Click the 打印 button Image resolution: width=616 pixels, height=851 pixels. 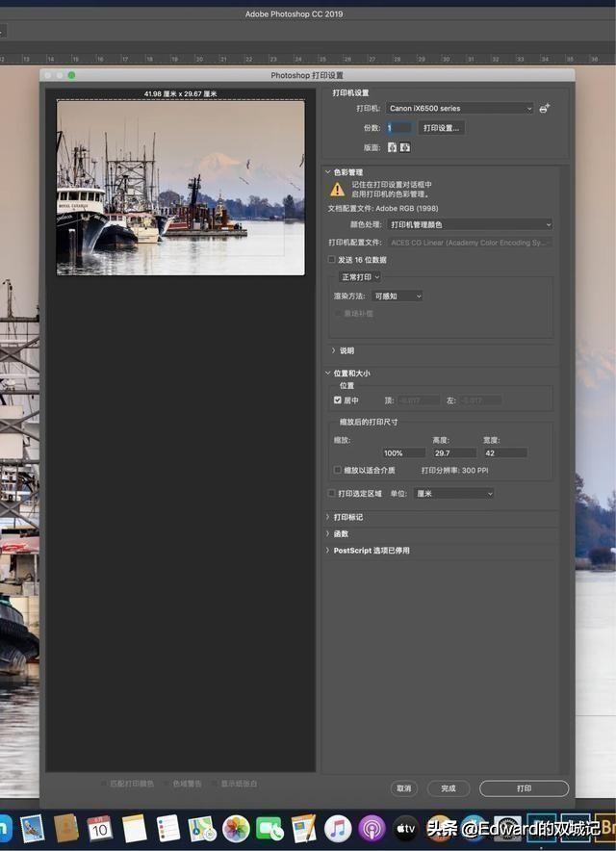point(525,788)
